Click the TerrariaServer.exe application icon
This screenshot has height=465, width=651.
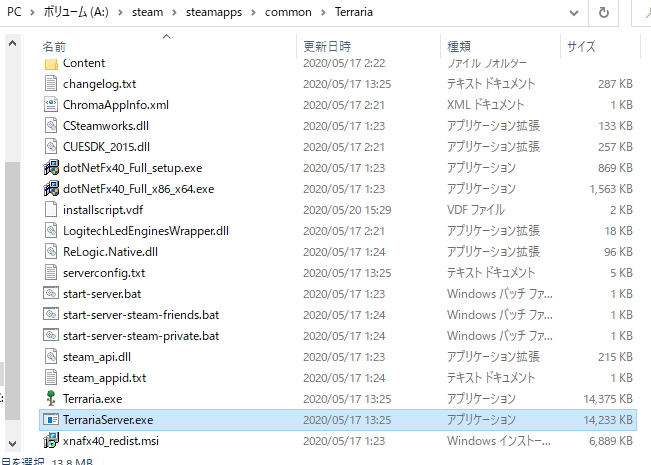tap(51, 420)
